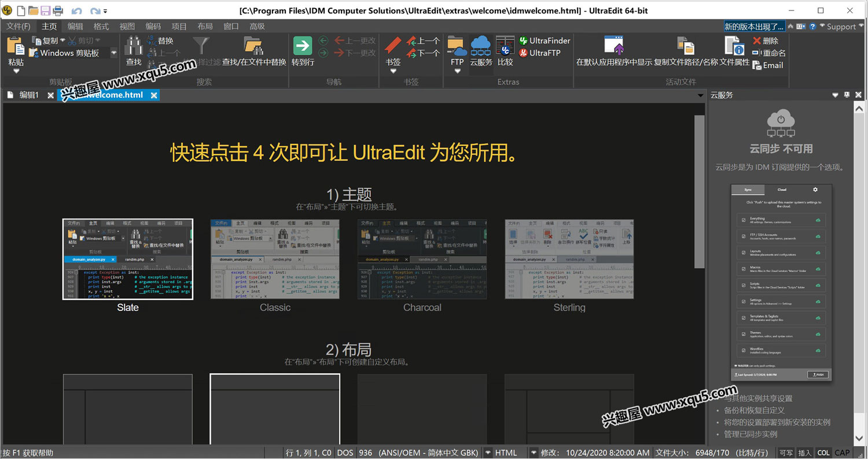Click the 复制 (Copy) icon
Viewport: 868px width, 459px height.
click(37, 40)
